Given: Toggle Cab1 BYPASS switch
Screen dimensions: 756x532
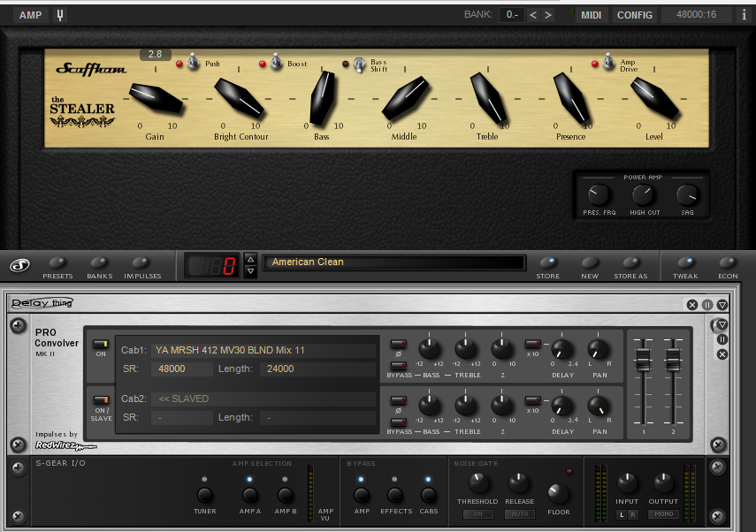Looking at the screenshot, I should [x=398, y=366].
